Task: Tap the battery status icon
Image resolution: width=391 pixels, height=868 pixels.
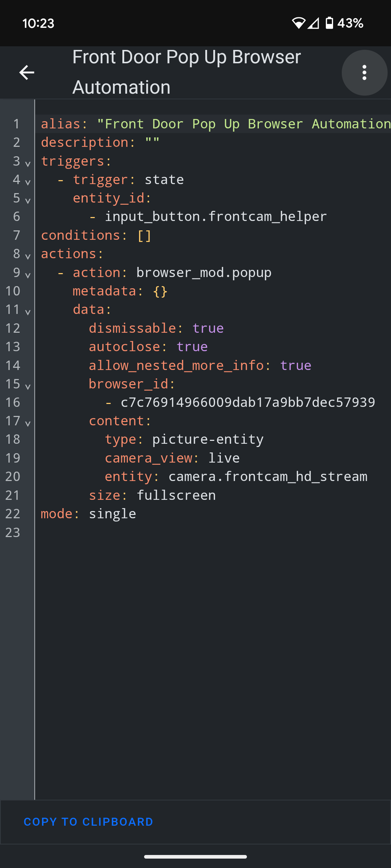Action: [x=329, y=23]
